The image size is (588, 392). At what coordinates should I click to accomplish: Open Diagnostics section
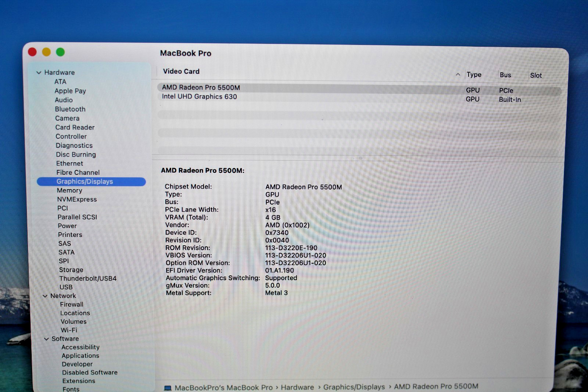74,146
